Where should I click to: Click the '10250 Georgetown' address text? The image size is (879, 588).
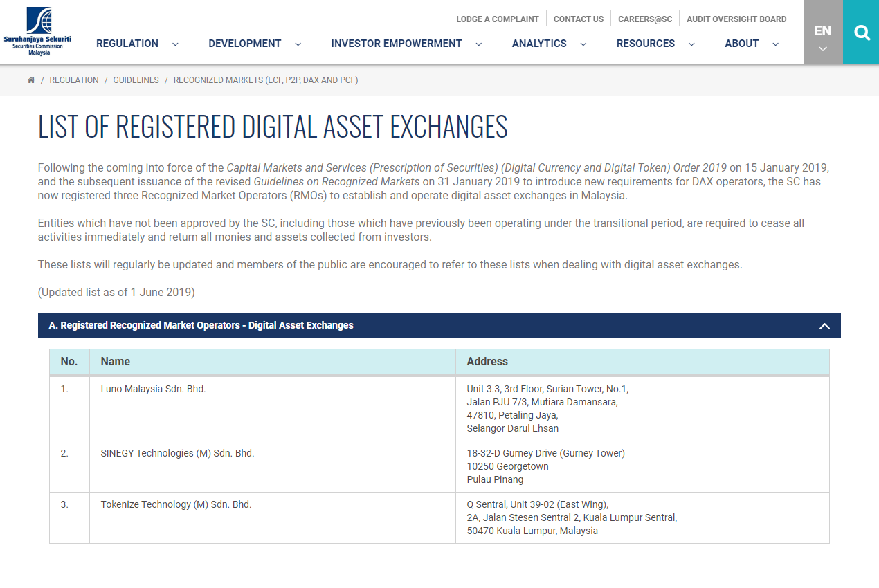pyautogui.click(x=507, y=466)
